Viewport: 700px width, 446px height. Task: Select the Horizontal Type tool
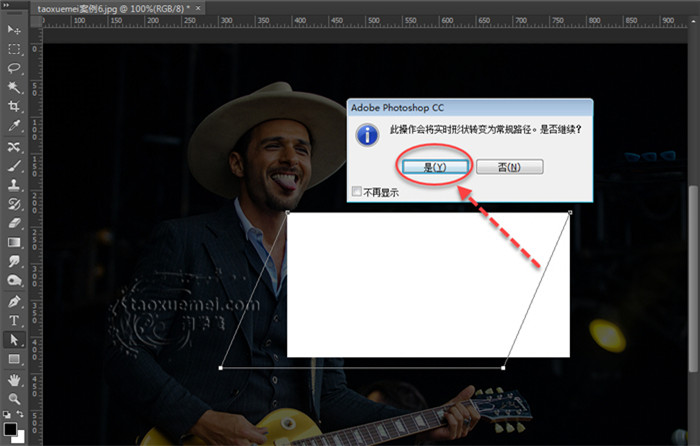point(14,320)
